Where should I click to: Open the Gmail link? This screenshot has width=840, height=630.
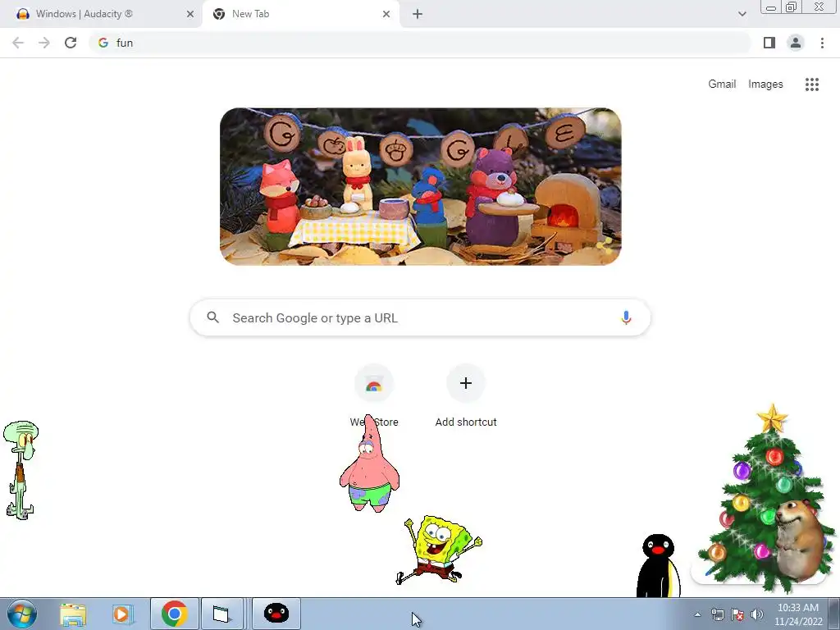722,84
